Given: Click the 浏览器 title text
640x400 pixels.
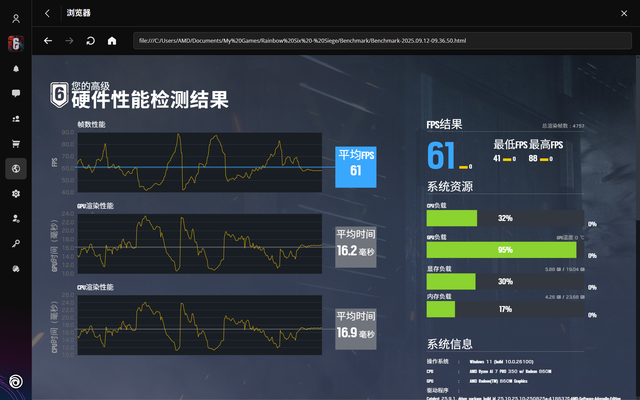Looking at the screenshot, I should pos(78,13).
